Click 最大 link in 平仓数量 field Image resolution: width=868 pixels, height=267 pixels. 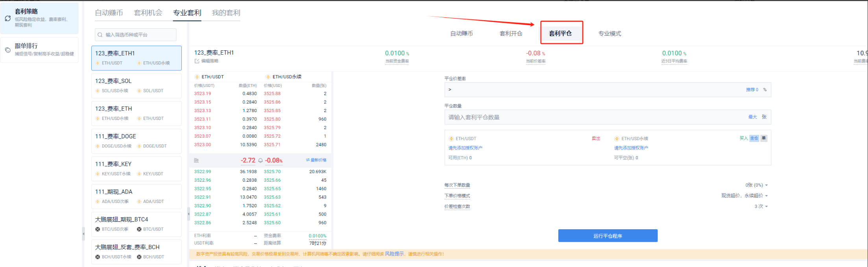(753, 117)
